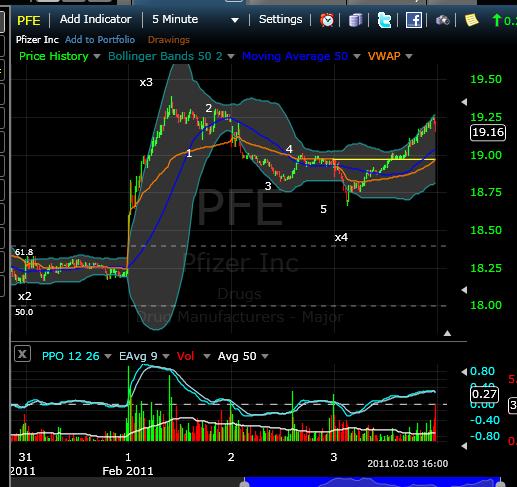Expand EAvg 9 dropdown
517x487 pixels.
coord(166,356)
